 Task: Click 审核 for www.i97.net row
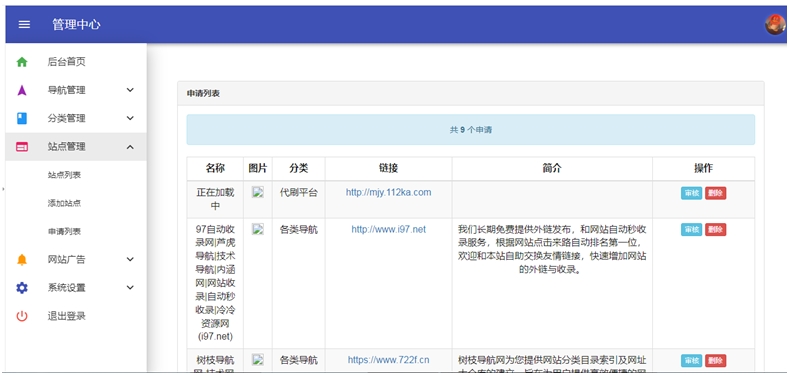click(691, 230)
